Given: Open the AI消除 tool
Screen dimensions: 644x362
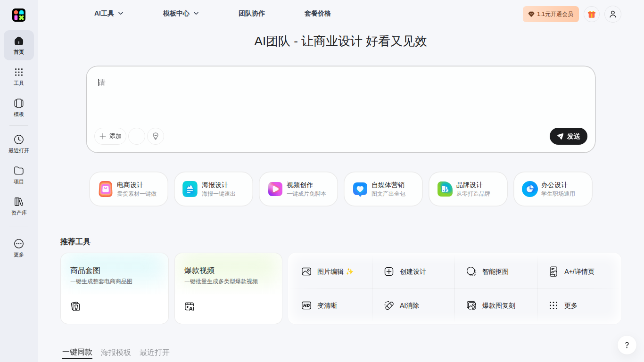Looking at the screenshot, I should 402,305.
